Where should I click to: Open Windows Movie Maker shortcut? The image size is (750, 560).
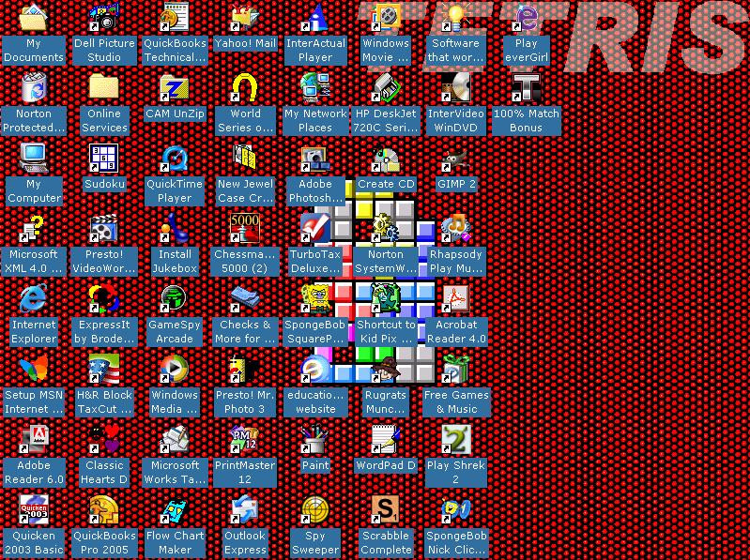tap(386, 18)
